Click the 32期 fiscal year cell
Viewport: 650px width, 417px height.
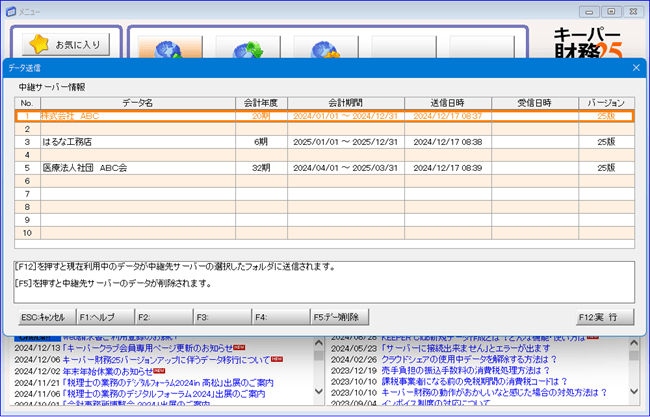tap(261, 168)
